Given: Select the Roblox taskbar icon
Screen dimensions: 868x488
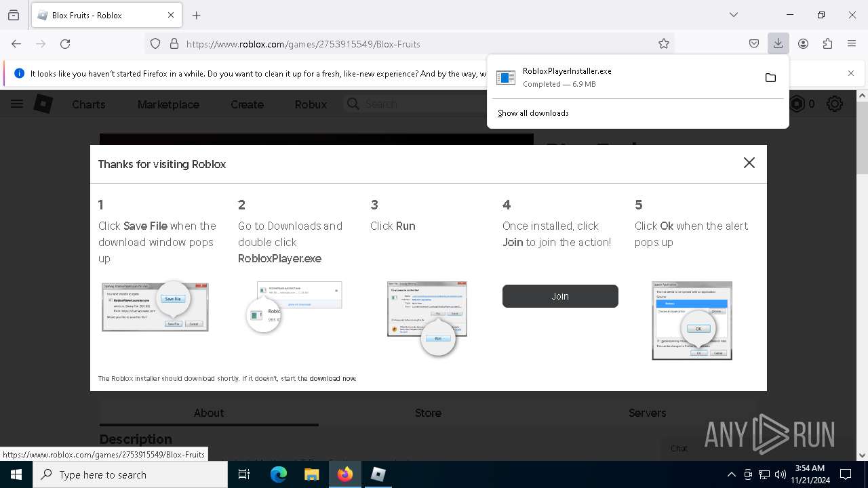Looking at the screenshot, I should click(378, 474).
